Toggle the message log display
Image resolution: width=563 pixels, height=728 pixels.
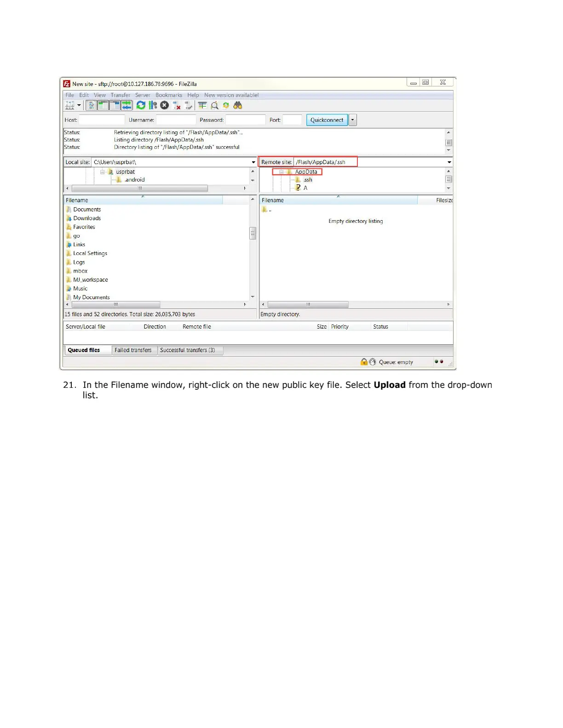point(92,106)
